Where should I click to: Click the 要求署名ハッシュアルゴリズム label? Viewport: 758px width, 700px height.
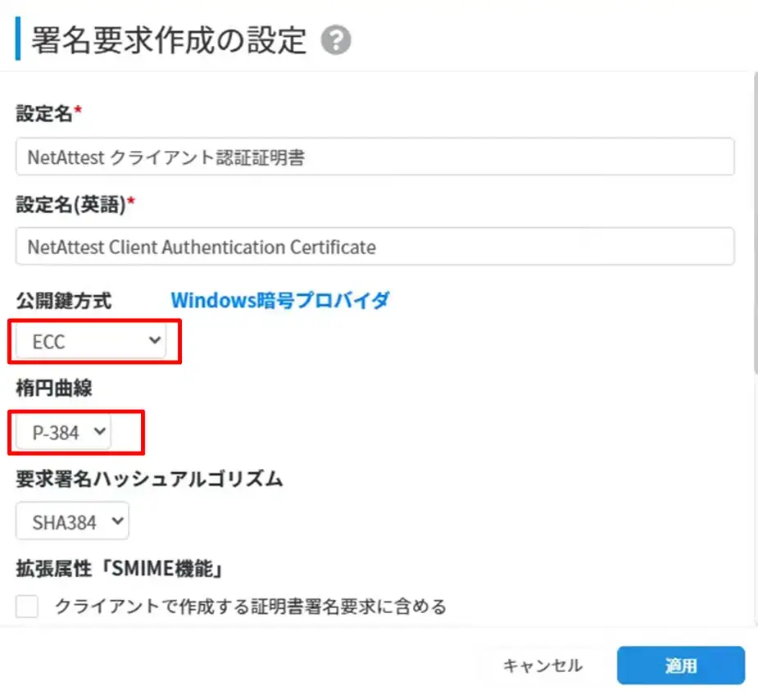[149, 480]
